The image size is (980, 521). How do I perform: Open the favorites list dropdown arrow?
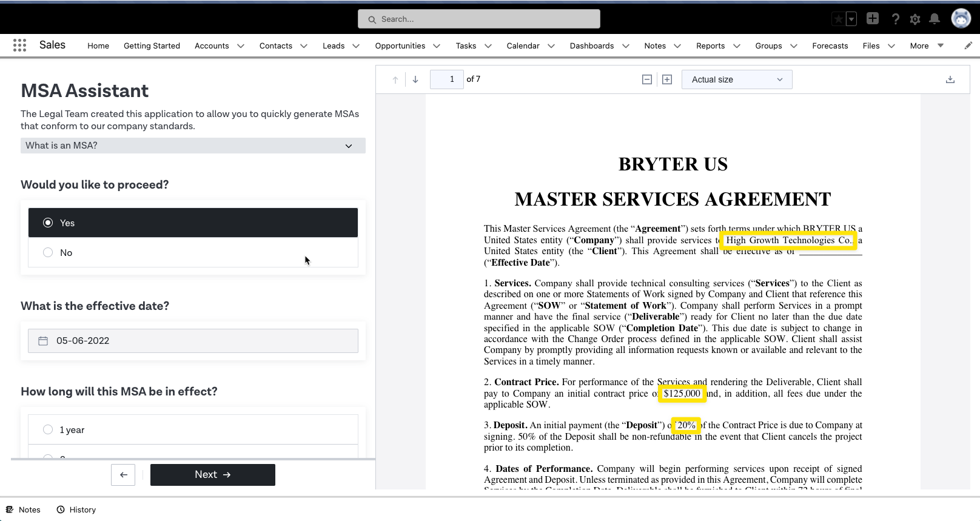pos(851,19)
